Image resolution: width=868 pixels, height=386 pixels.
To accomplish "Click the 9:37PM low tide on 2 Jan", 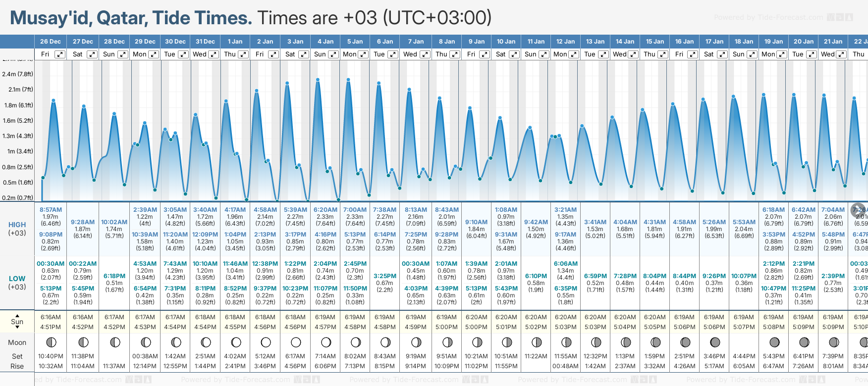I will point(265,289).
